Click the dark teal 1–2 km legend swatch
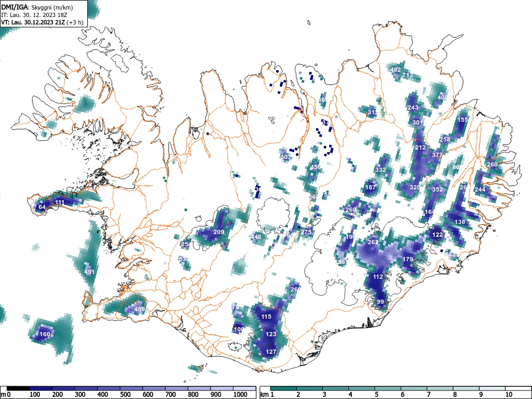 coord(284,388)
